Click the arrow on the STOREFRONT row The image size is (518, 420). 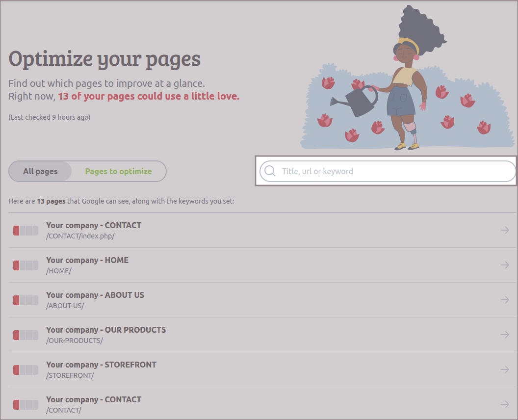(x=504, y=369)
